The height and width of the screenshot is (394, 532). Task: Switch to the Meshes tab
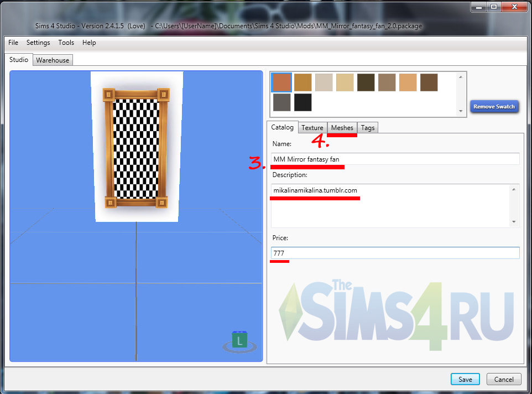(x=342, y=128)
